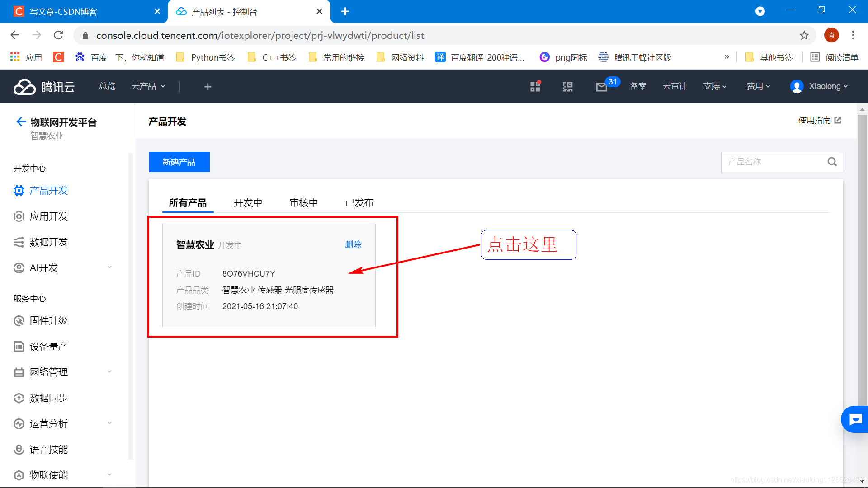Click the plus icon in the top navigation
Image resolution: width=868 pixels, height=488 pixels.
[x=208, y=87]
